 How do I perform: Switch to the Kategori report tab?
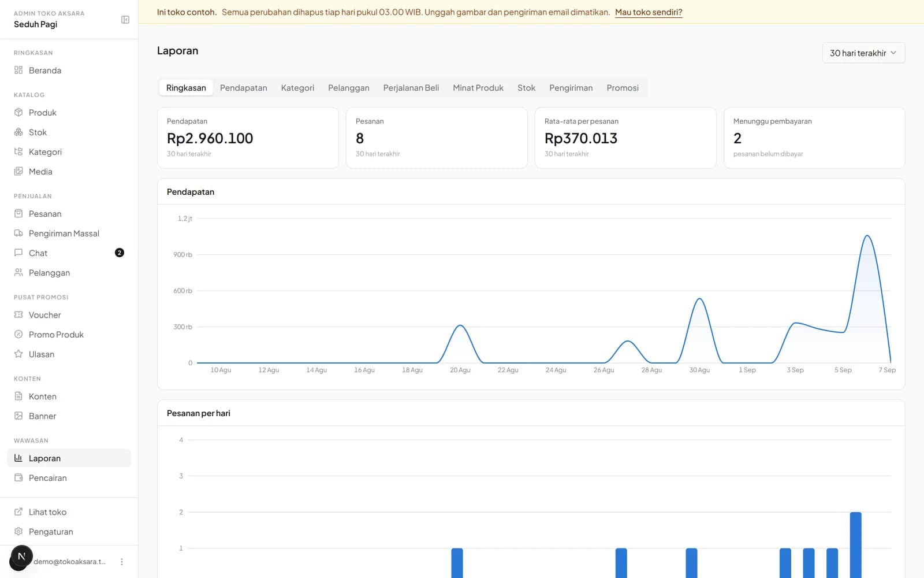[297, 88]
